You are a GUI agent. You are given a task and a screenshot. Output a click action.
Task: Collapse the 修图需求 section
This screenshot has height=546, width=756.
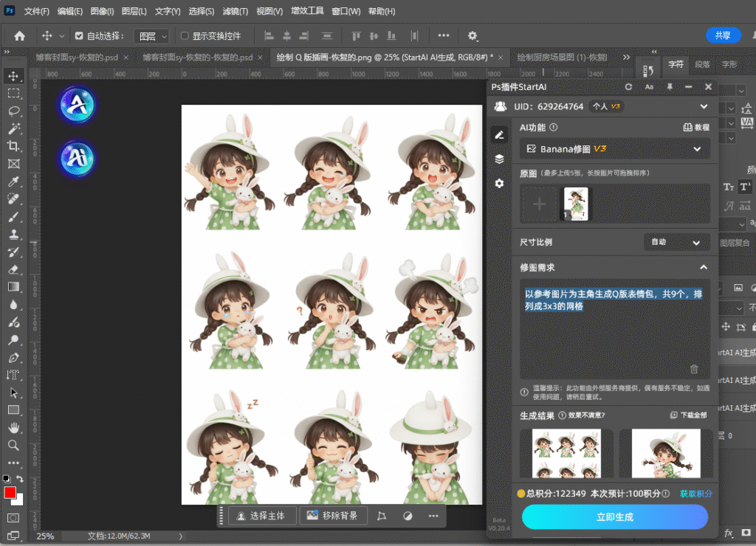704,267
